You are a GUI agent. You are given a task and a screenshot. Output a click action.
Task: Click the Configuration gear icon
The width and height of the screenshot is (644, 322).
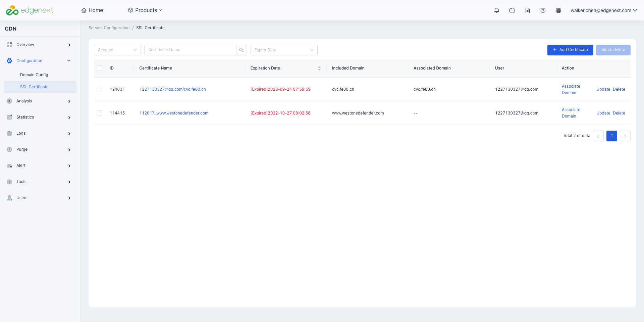9,61
